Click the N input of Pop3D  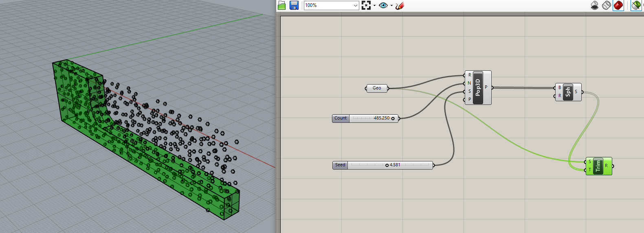click(x=469, y=83)
